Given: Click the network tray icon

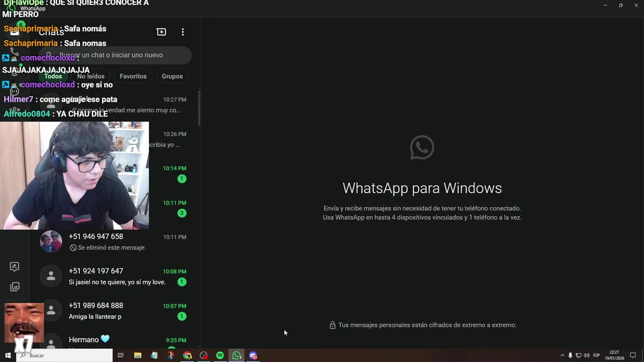Looking at the screenshot, I should tap(578, 355).
